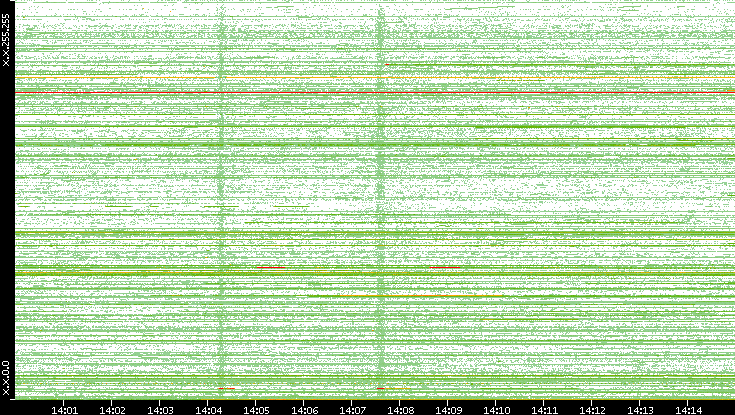Screen dimensions: 735x415
Task: Click the x.x.0.0 axis label
Action: coord(6,378)
